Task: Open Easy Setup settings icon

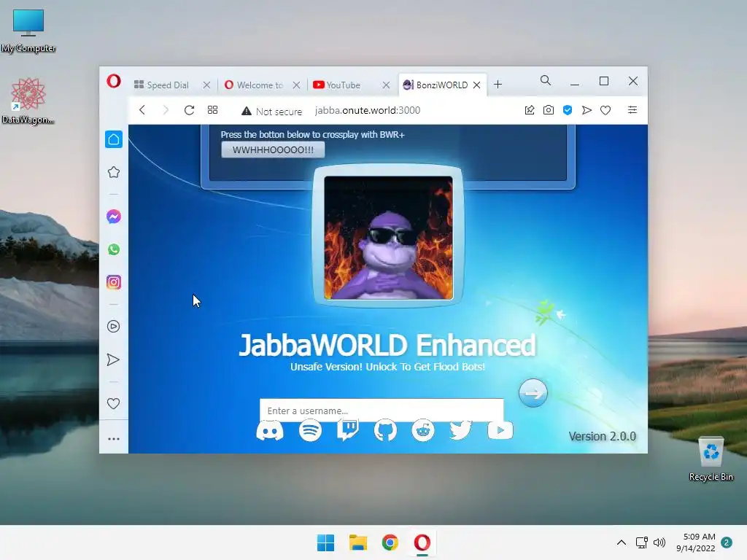Action: tap(632, 110)
